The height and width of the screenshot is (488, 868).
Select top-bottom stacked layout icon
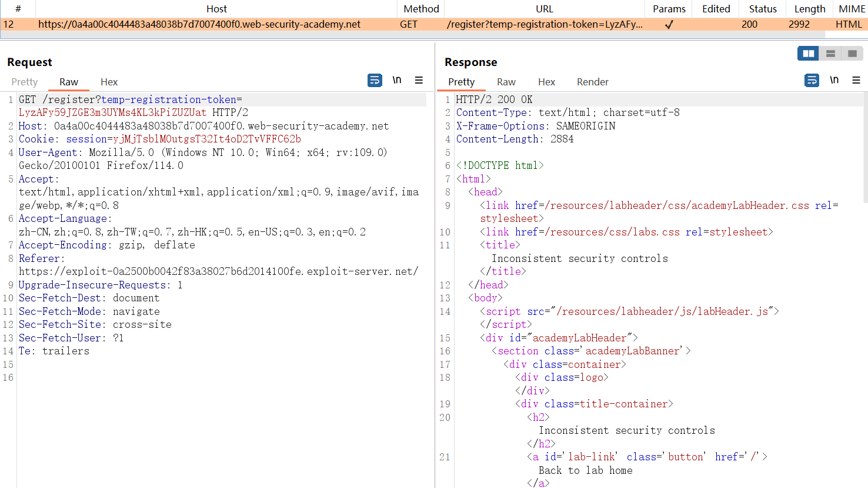830,54
